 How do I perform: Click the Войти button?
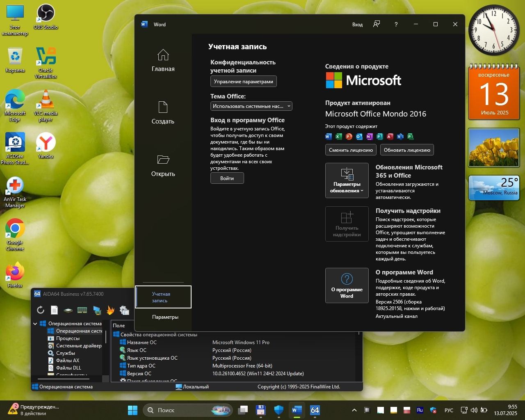pos(227,178)
